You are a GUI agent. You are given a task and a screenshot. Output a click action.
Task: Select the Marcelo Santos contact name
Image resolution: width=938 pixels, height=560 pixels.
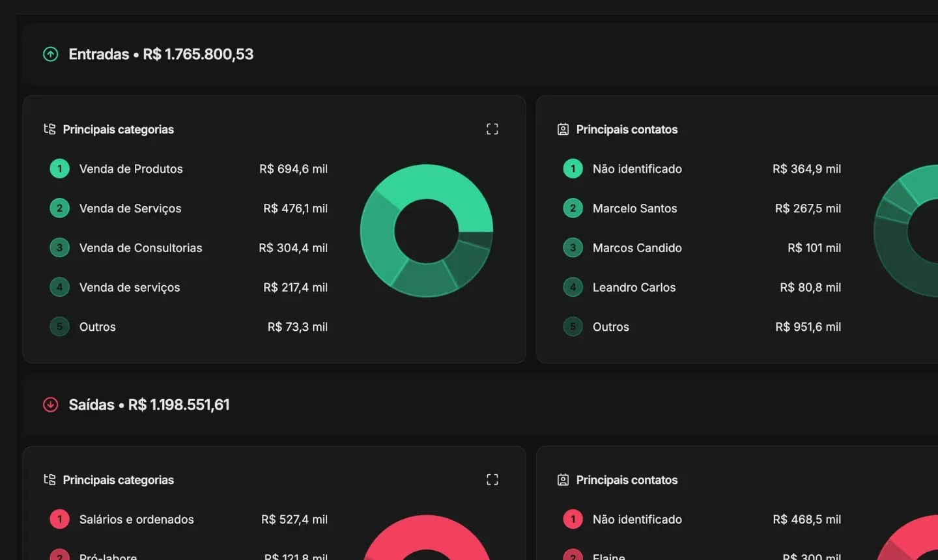tap(635, 208)
